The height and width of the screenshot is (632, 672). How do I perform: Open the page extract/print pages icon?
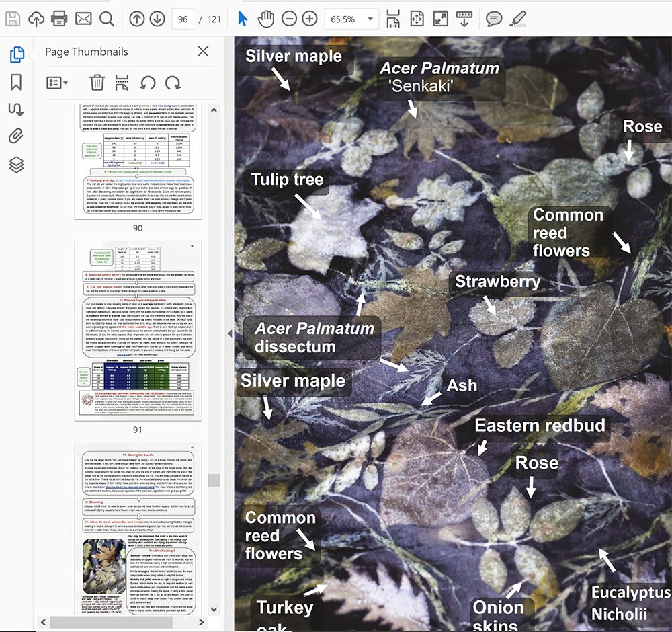click(x=122, y=82)
